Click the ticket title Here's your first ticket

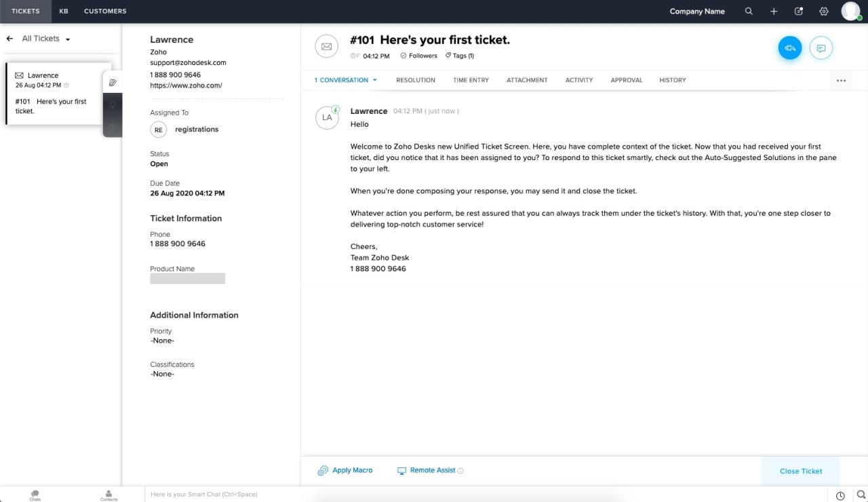tap(445, 40)
